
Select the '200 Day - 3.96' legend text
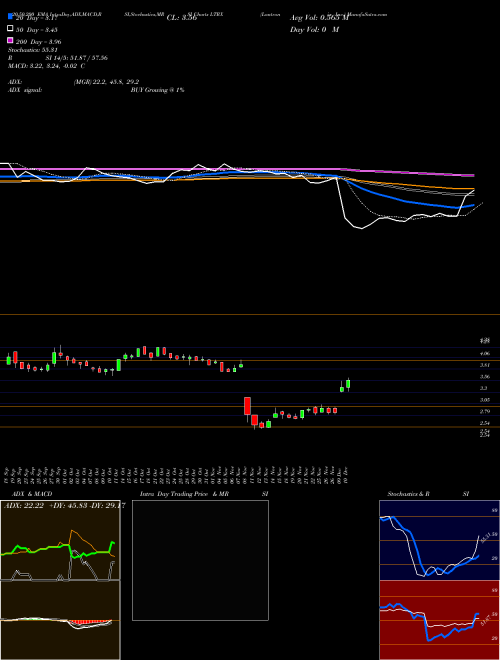click(38, 42)
